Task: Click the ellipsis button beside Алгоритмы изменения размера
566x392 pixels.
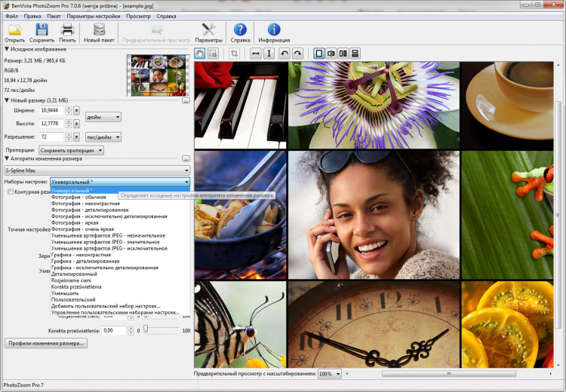Action: click(186, 158)
